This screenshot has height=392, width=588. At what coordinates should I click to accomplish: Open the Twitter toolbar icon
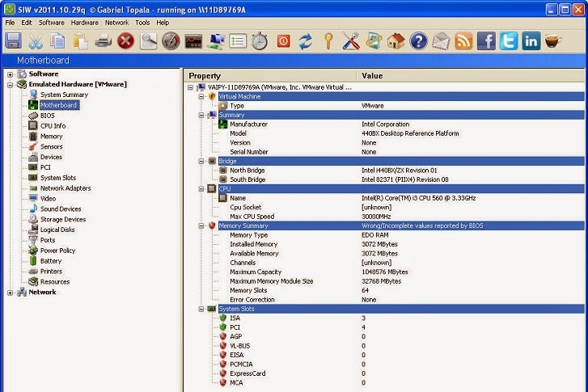(x=509, y=41)
